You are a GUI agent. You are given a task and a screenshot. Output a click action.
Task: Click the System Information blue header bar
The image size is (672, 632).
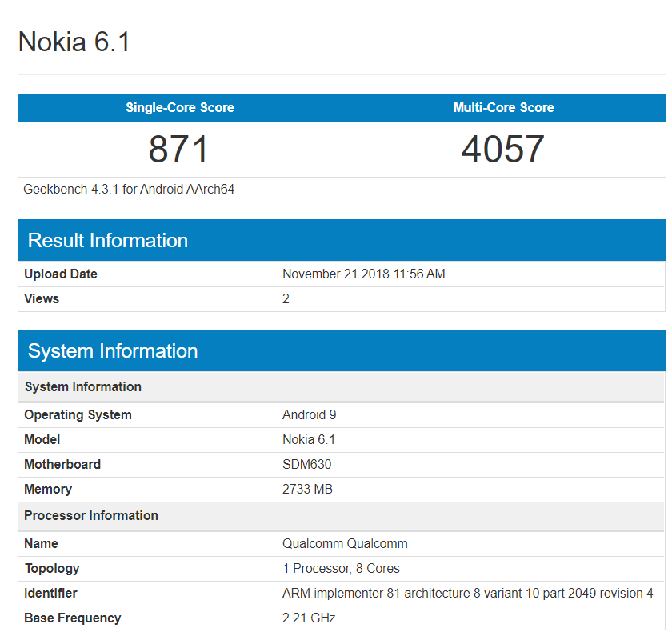tap(112, 351)
